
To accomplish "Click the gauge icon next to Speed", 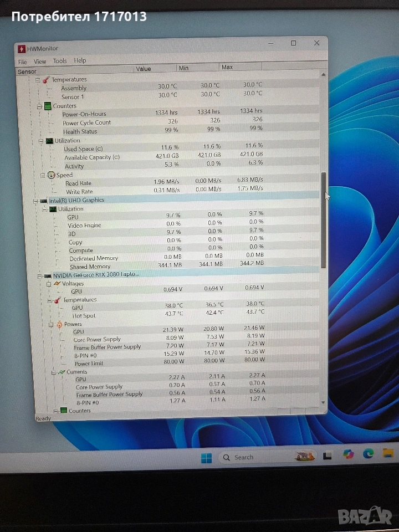I will coord(51,175).
